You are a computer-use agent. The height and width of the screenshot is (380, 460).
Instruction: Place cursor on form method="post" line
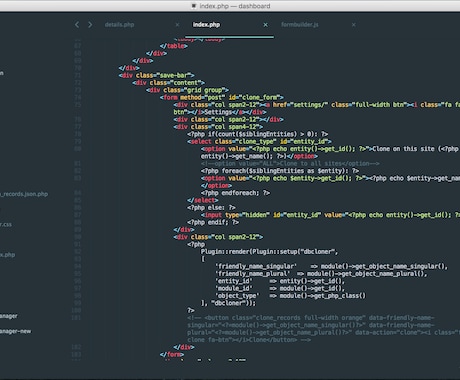tap(221, 97)
